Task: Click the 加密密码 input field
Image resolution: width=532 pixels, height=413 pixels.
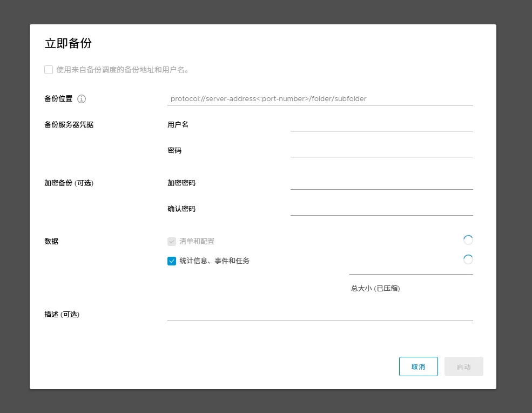Action: click(x=382, y=183)
